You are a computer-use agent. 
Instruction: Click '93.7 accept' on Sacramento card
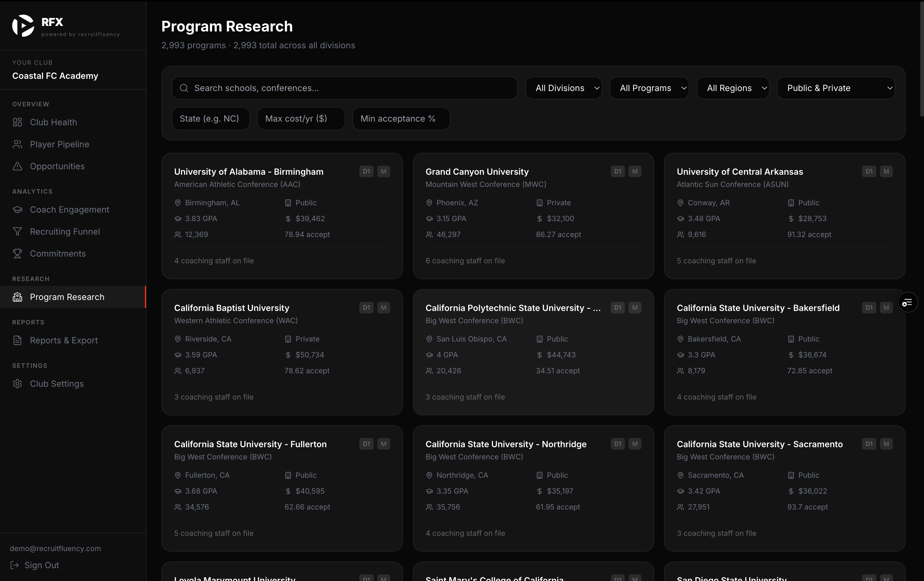tap(807, 507)
